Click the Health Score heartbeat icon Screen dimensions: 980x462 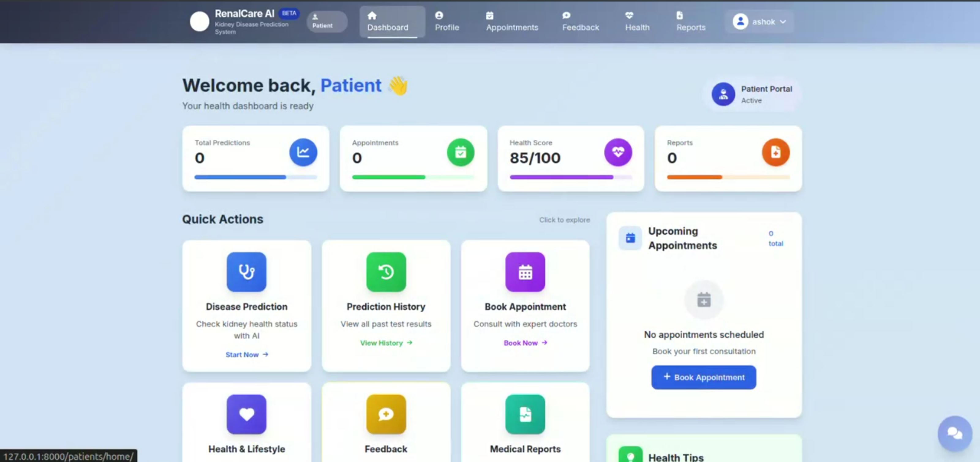click(x=618, y=152)
